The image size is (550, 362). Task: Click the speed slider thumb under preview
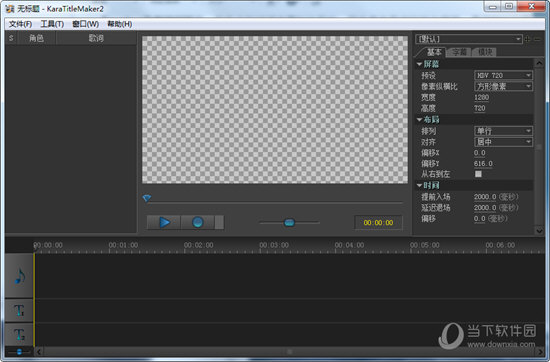tap(289, 222)
